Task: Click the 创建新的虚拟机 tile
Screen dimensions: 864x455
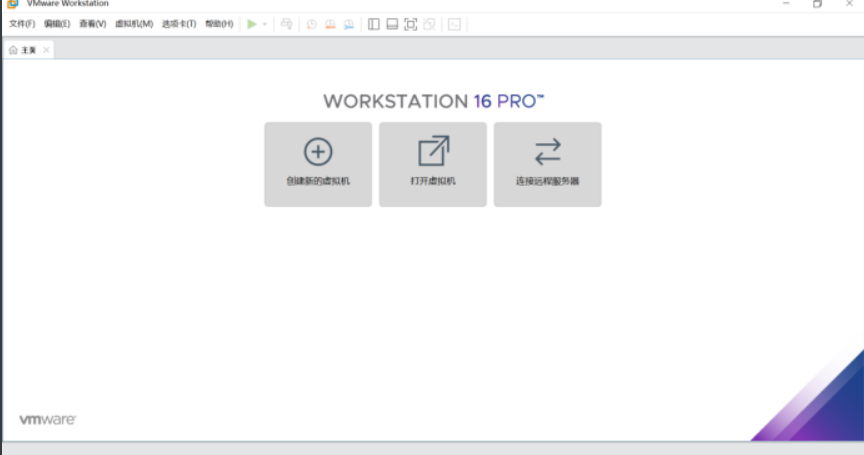Action: click(318, 165)
